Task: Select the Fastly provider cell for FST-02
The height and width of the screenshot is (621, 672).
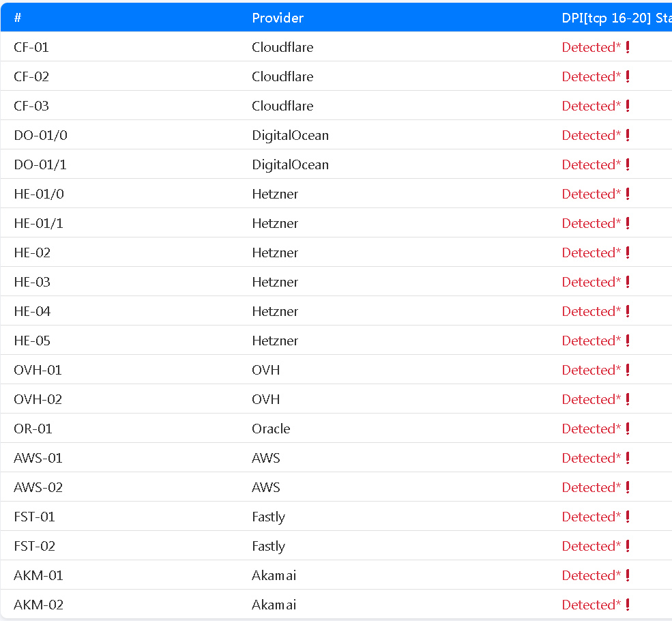Action: coord(268,546)
